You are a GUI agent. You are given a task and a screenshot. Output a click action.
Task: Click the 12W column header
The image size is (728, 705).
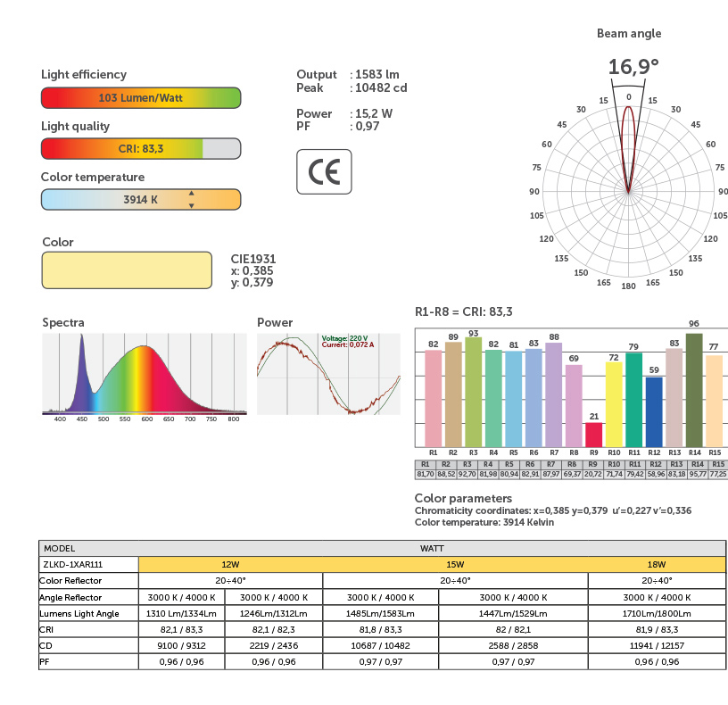[230, 564]
